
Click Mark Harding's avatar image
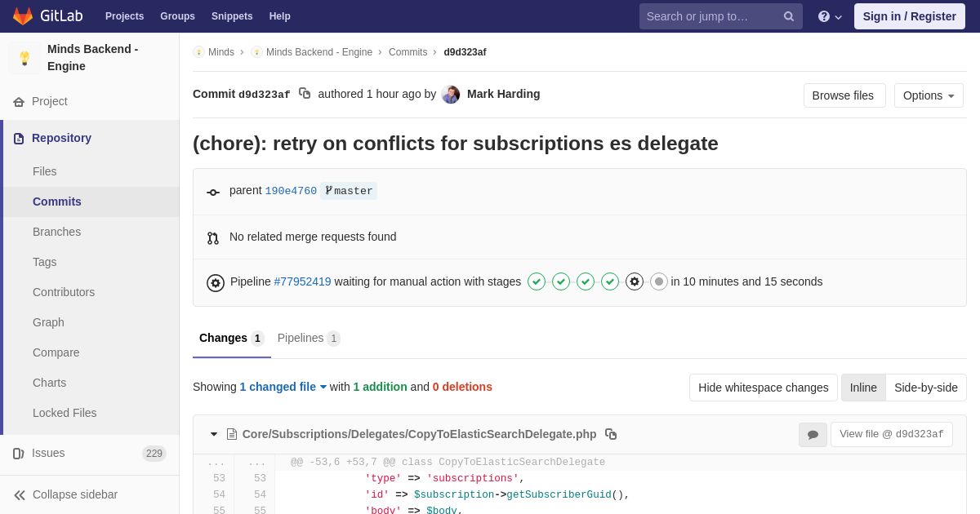tap(451, 95)
